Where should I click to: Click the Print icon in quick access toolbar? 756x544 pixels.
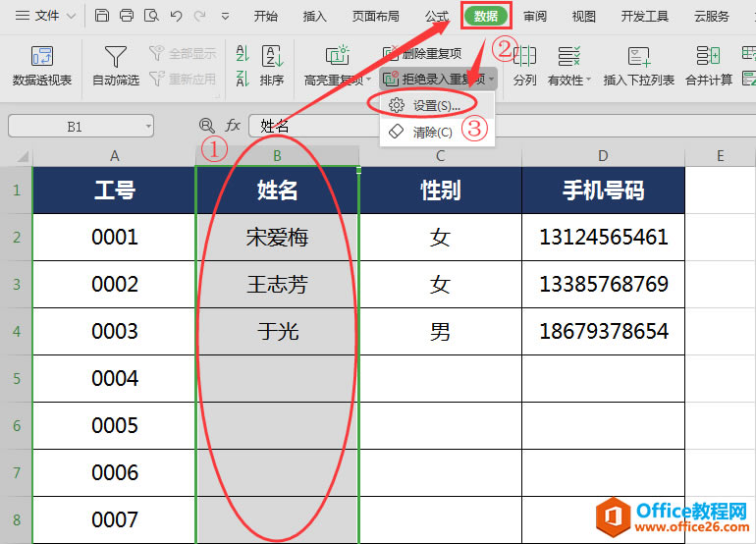[x=127, y=16]
